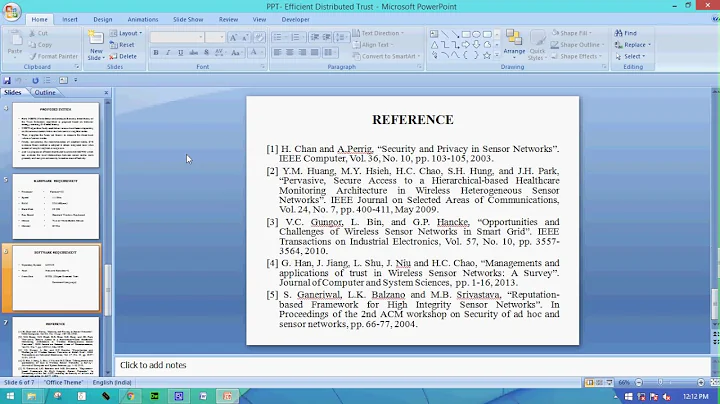The width and height of the screenshot is (720, 404).
Task: Toggle Underline formatting
Action: pos(180,53)
